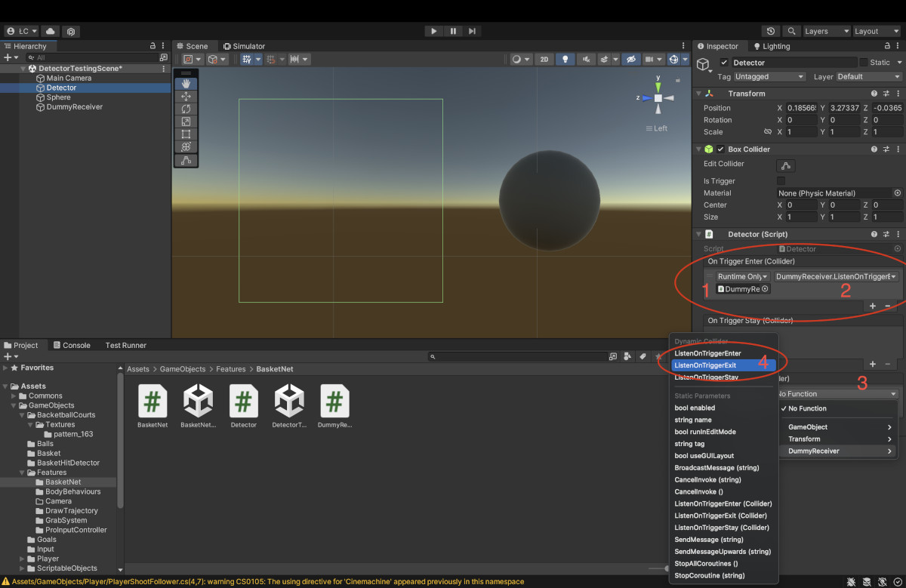Select the Move tool in Scene overlay

(x=186, y=97)
